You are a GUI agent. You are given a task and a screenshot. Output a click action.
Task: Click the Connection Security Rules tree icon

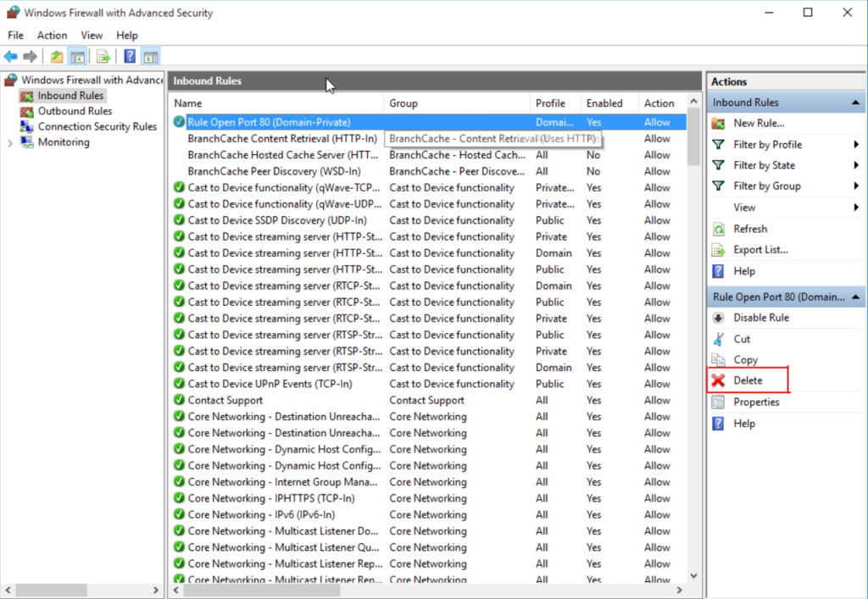(x=26, y=126)
